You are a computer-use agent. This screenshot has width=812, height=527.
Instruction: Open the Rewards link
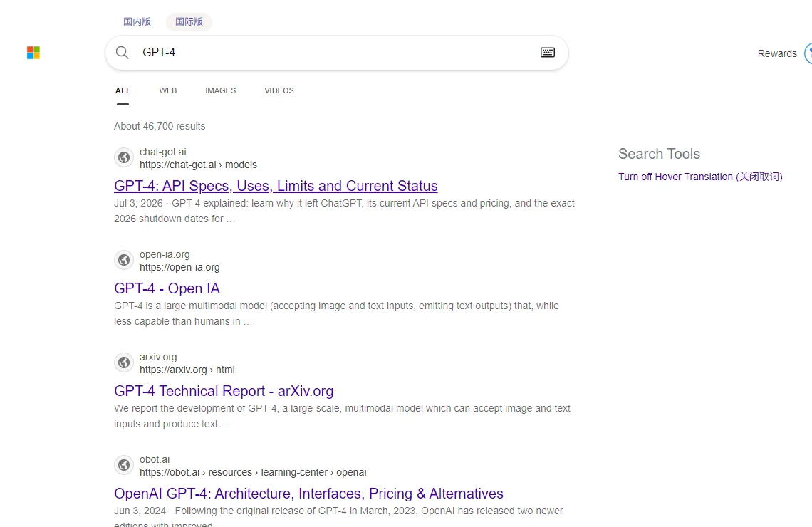[x=777, y=53]
